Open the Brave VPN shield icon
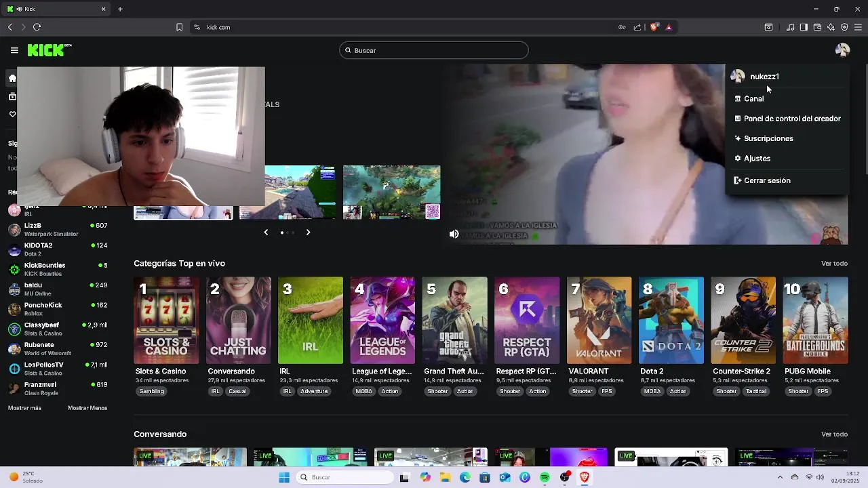The height and width of the screenshot is (488, 868). click(x=844, y=27)
